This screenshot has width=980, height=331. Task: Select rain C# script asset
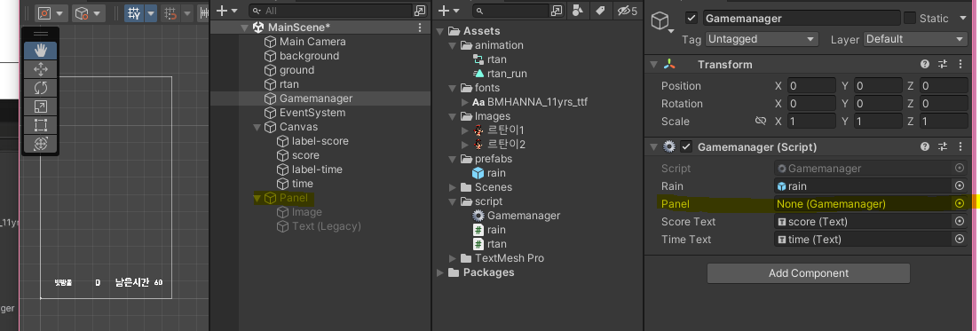pyautogui.click(x=496, y=230)
